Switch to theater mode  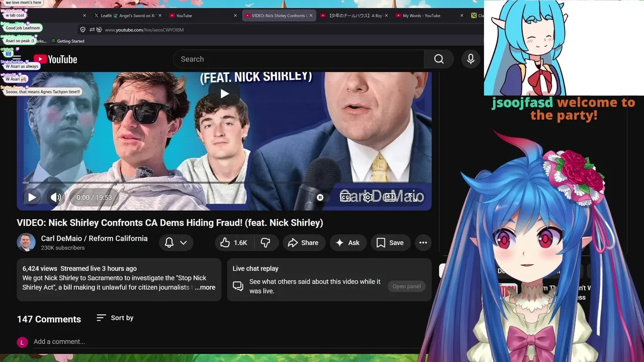coord(390,198)
